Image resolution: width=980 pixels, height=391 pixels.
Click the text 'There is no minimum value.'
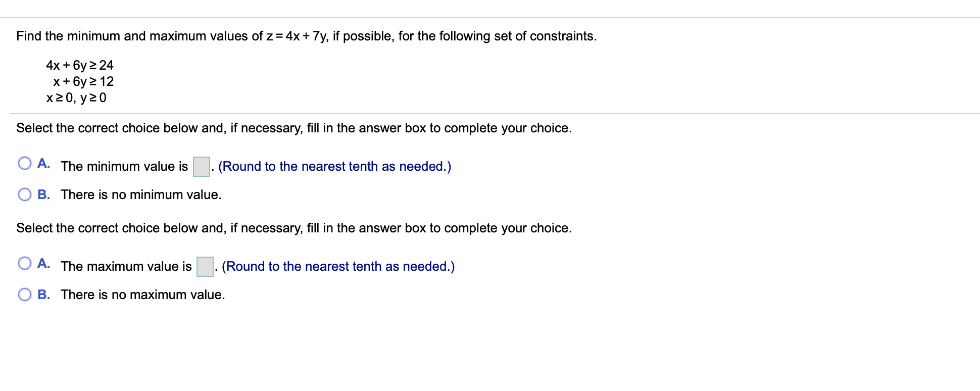140,194
